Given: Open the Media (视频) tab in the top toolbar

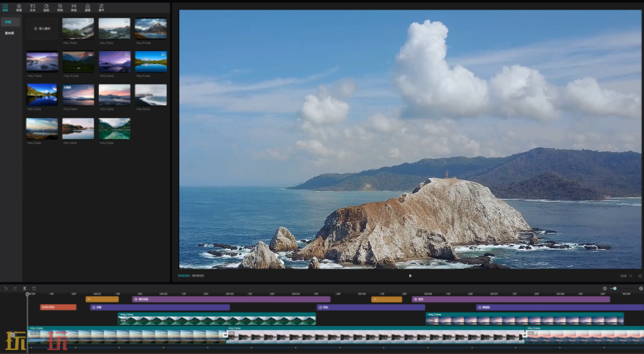Looking at the screenshot, I should click(5, 8).
